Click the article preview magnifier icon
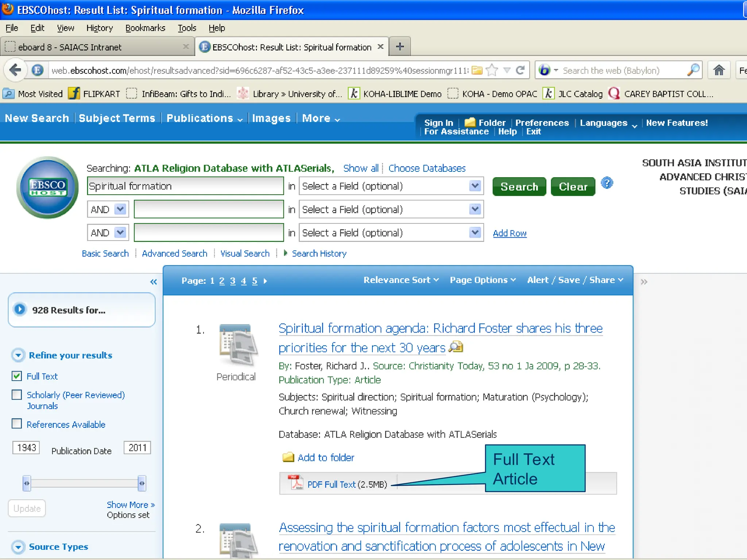Image resolution: width=747 pixels, height=560 pixels. tap(456, 347)
